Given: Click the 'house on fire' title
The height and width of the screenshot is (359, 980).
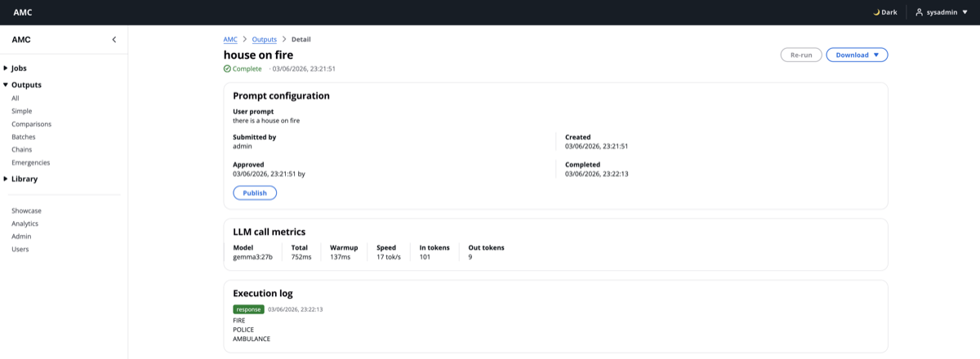Looking at the screenshot, I should tap(258, 55).
